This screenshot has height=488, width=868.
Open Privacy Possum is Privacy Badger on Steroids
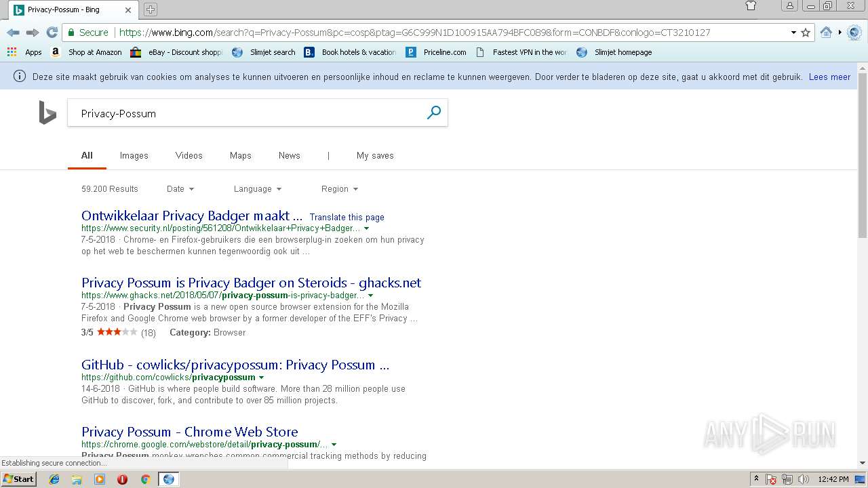(x=251, y=283)
